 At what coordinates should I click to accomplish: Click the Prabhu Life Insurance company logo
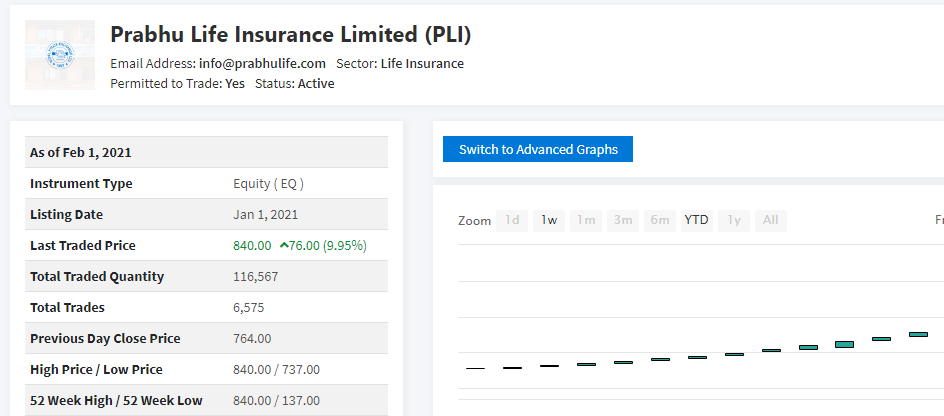(60, 55)
